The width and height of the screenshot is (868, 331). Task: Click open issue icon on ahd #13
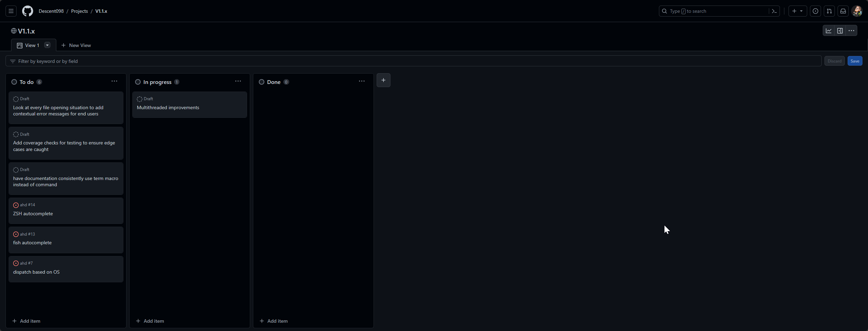tap(16, 234)
